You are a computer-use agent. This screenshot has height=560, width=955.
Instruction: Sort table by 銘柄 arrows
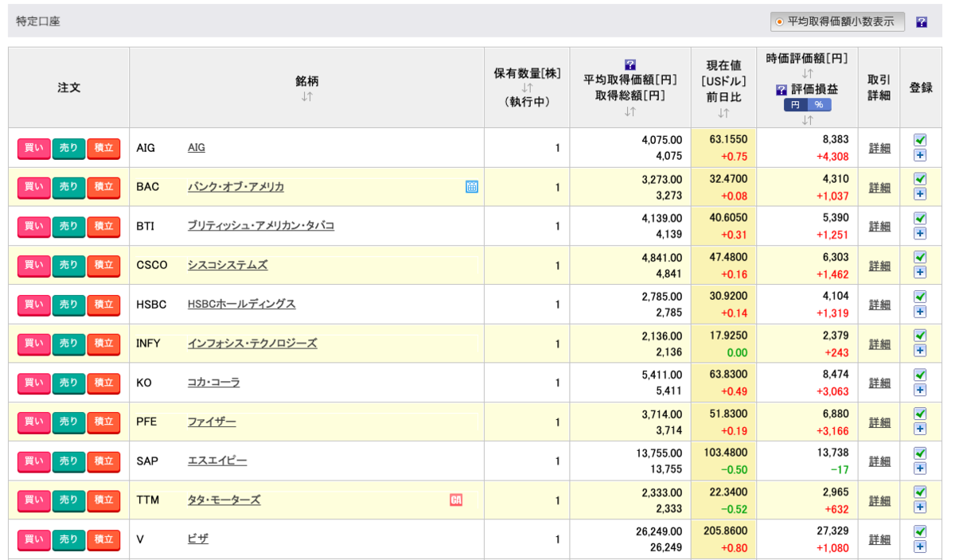307,96
